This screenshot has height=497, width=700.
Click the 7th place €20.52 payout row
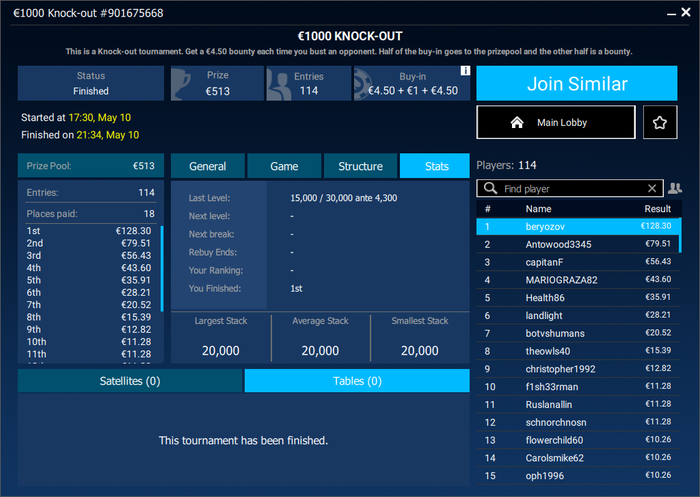(x=89, y=305)
